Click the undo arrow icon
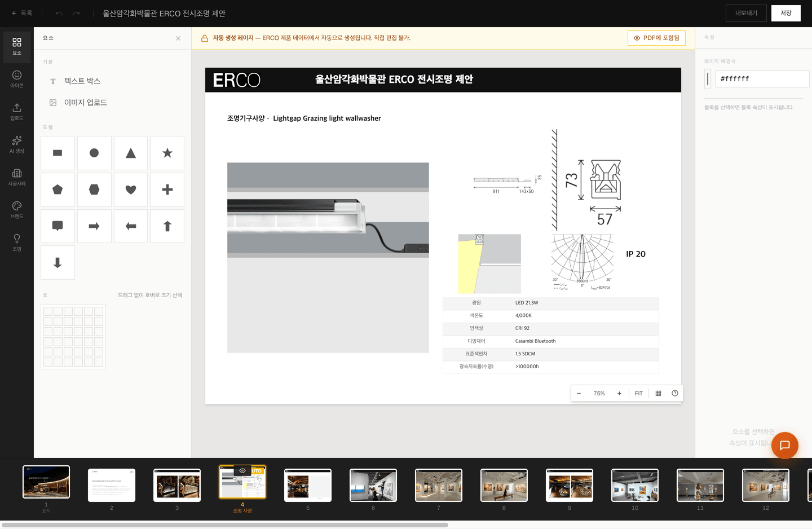Image resolution: width=812 pixels, height=529 pixels. (59, 13)
